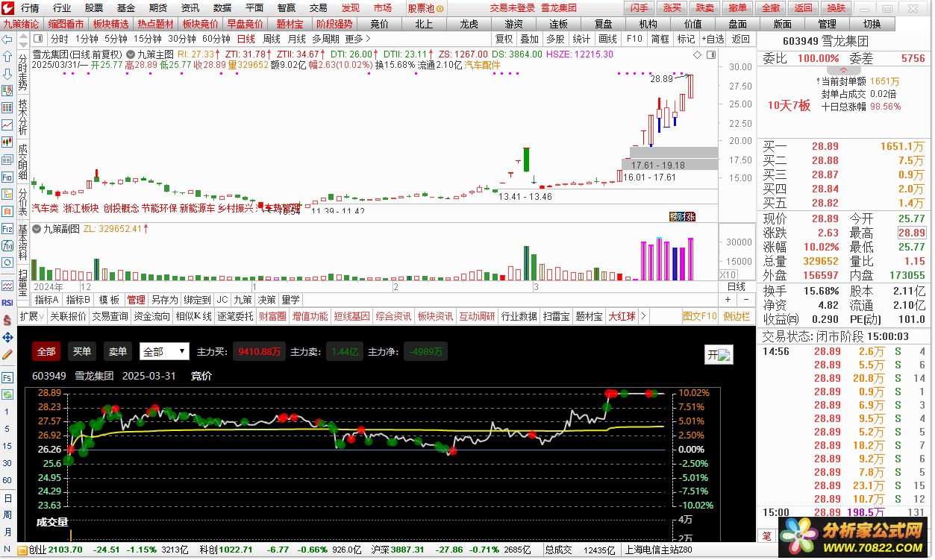Click the blue four-way move arrows icon
This screenshot has height=560, width=935.
[x=7, y=337]
